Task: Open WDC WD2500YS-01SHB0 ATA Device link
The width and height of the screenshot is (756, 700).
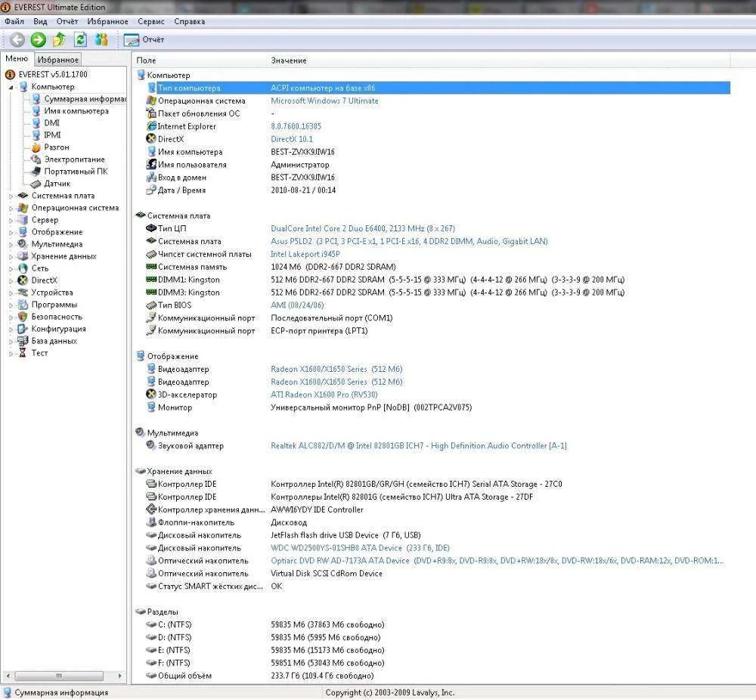Action: (x=360, y=548)
